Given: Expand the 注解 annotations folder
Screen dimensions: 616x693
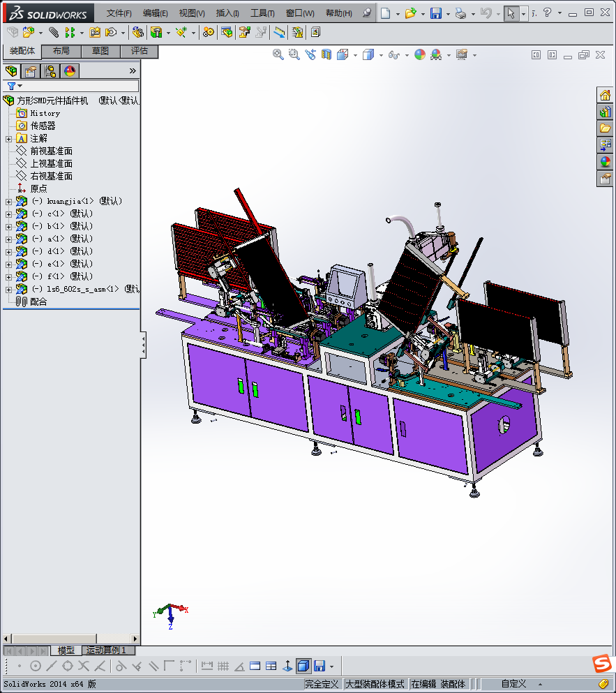Looking at the screenshot, I should [x=8, y=139].
